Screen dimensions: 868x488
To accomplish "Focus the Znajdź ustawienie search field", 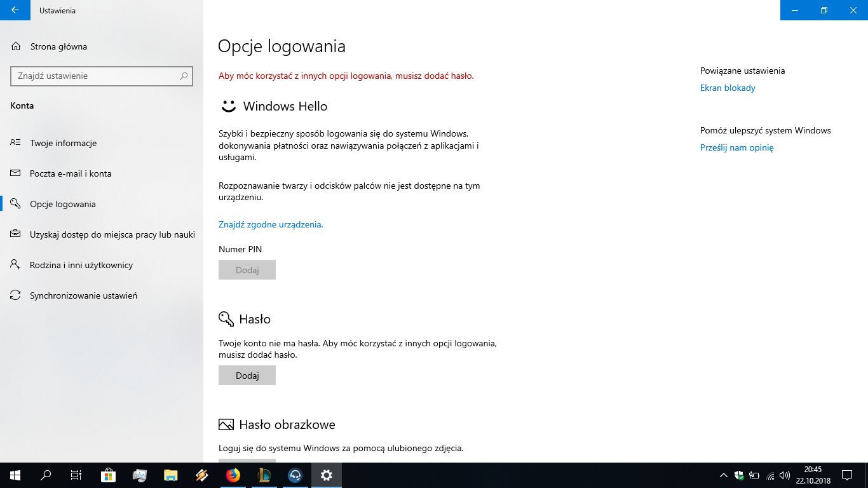I will click(x=102, y=76).
